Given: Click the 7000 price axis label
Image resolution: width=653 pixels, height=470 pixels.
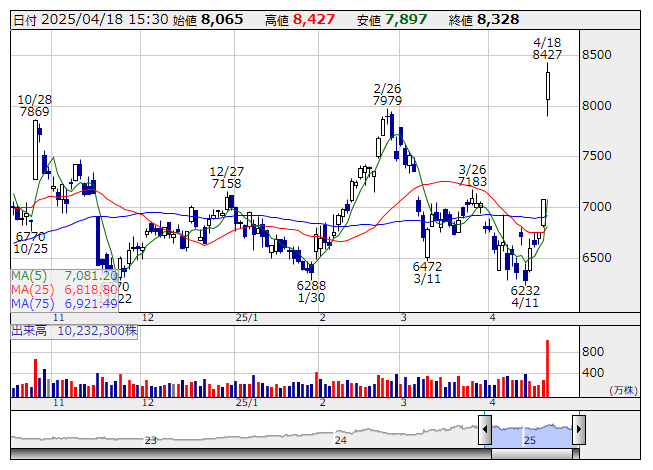Looking at the screenshot, I should click(x=597, y=206).
